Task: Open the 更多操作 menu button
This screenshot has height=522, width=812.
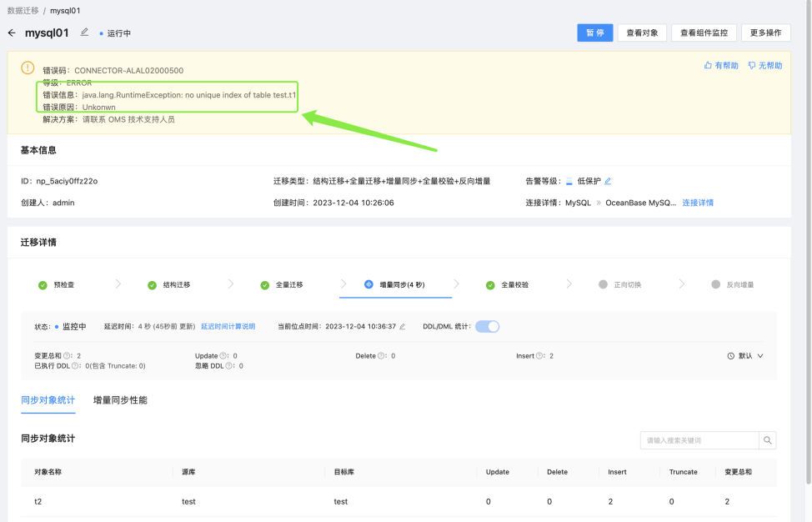Action: tap(766, 33)
